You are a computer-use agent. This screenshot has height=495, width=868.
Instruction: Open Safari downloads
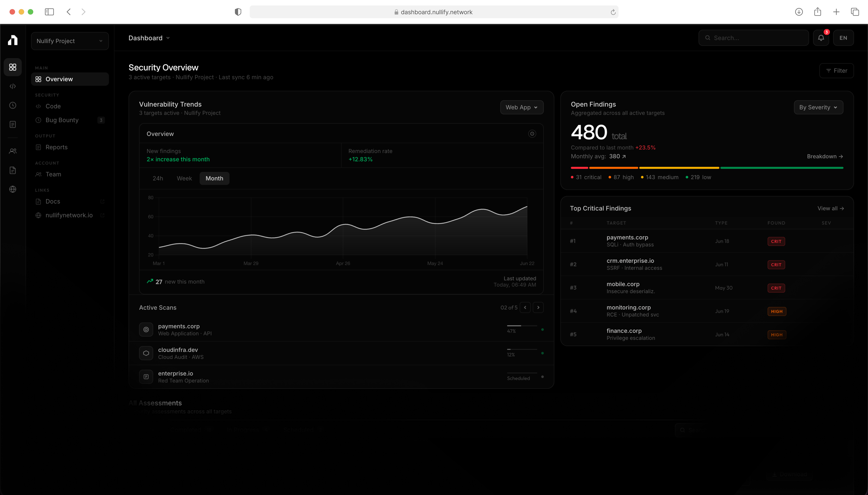[x=799, y=12]
